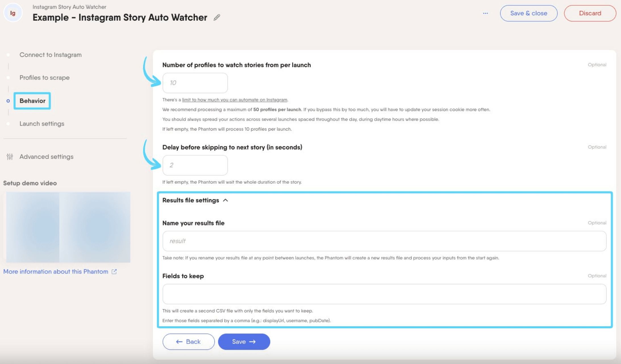Screen dimensions: 621x364
Task: Click the Back button
Action: (188, 342)
